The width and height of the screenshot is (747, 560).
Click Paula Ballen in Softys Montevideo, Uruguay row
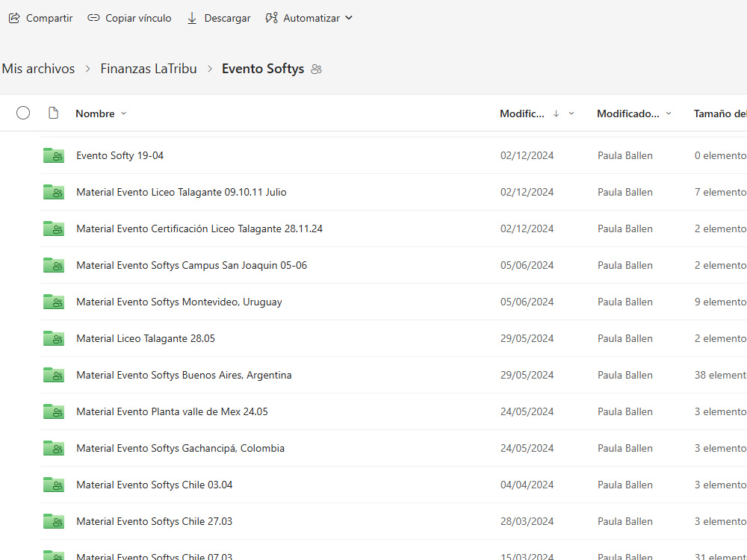(x=625, y=302)
